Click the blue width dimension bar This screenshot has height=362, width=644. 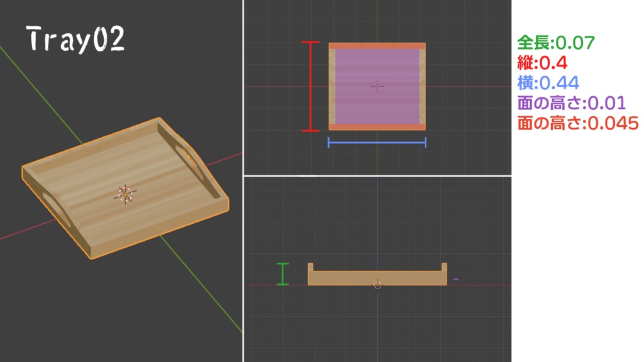click(x=377, y=144)
